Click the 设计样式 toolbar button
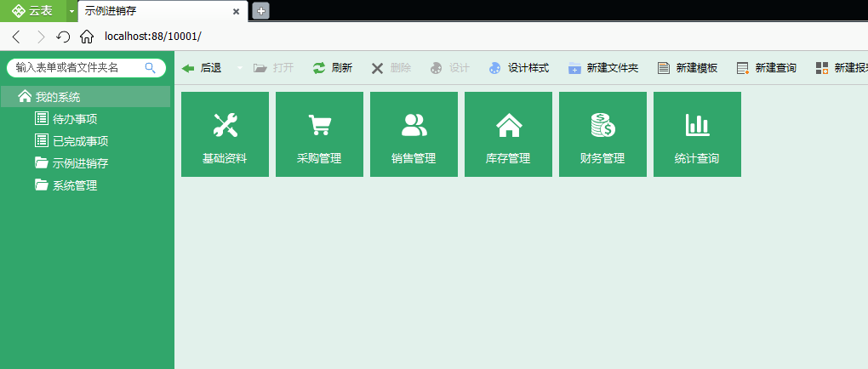The image size is (868, 369). pos(519,68)
